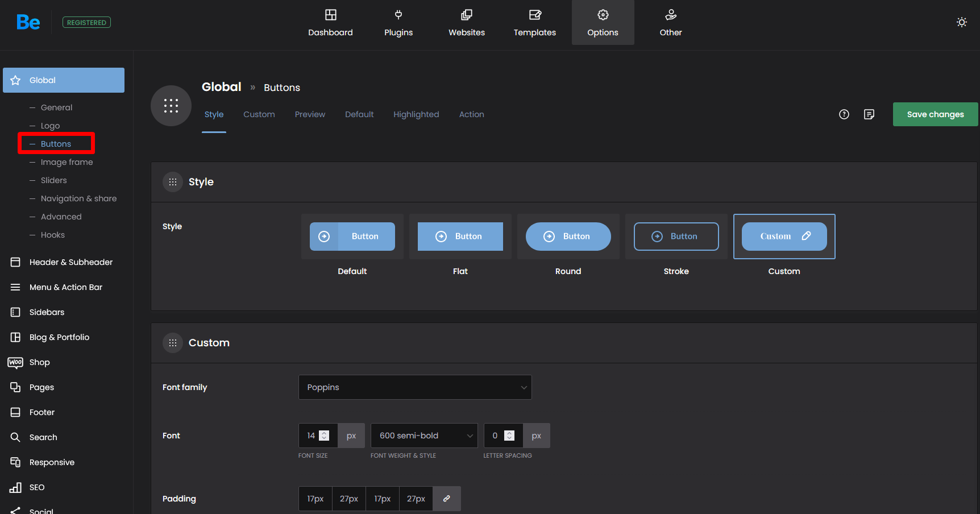Click the Blog & Portfolio sidebar icon
Viewport: 980px width, 514px height.
click(x=15, y=337)
